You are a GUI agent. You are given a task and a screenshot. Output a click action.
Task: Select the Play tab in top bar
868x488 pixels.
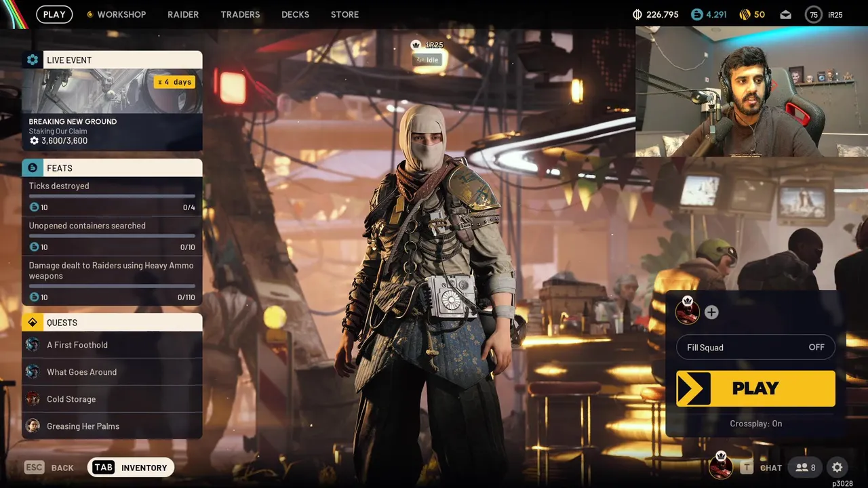point(54,14)
